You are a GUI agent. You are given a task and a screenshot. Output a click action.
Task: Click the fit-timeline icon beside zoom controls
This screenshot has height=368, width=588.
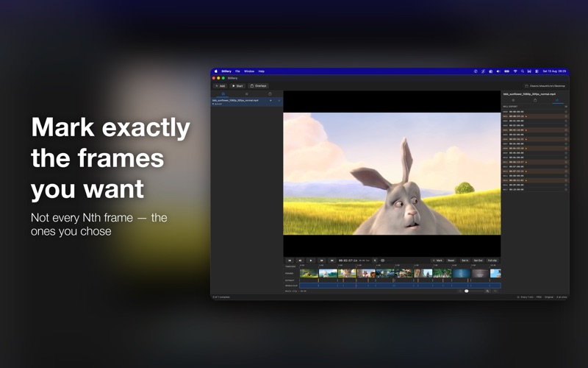[x=495, y=291]
